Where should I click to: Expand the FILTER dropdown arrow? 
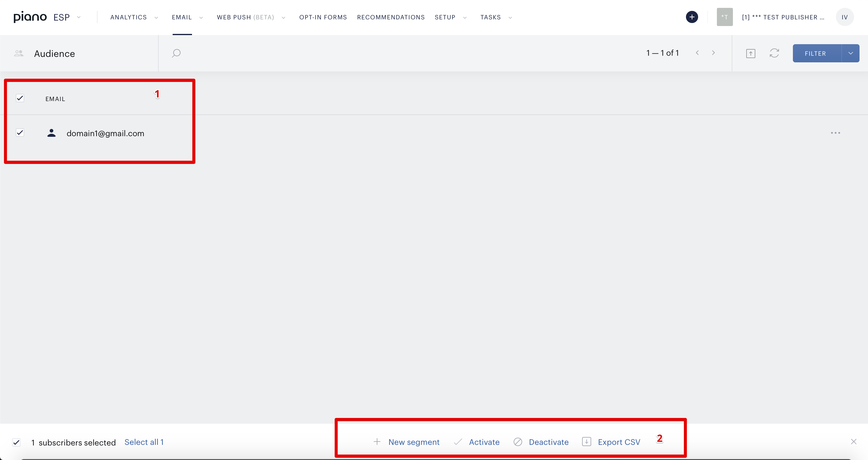(850, 53)
